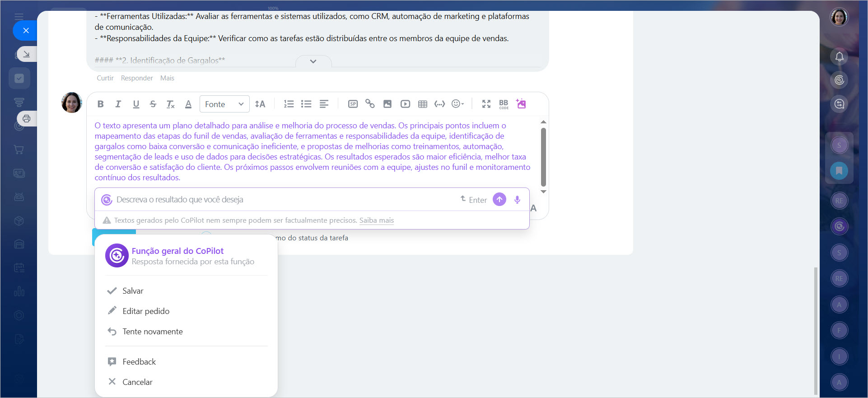
Task: Expand the editor to full screen
Action: click(x=486, y=104)
